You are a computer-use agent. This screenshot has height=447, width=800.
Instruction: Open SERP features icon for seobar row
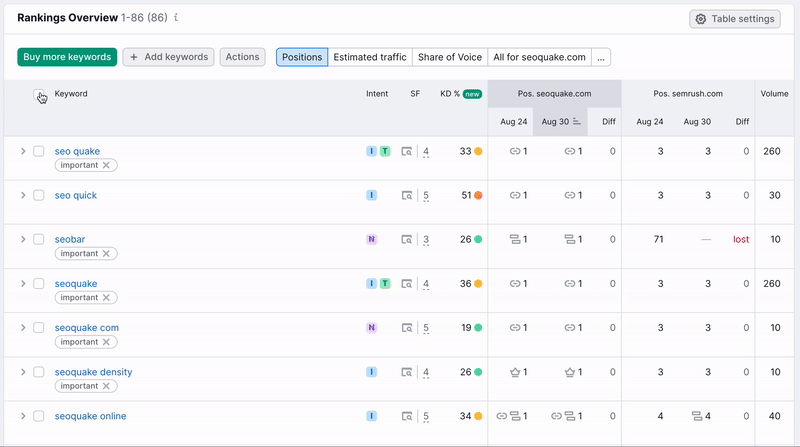point(407,239)
